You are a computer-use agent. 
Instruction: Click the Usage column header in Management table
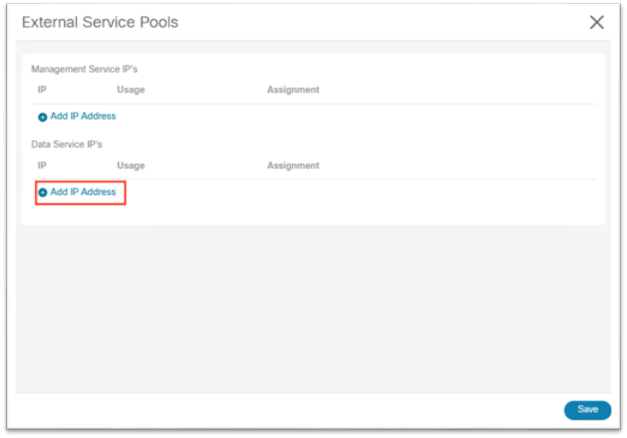(x=131, y=90)
